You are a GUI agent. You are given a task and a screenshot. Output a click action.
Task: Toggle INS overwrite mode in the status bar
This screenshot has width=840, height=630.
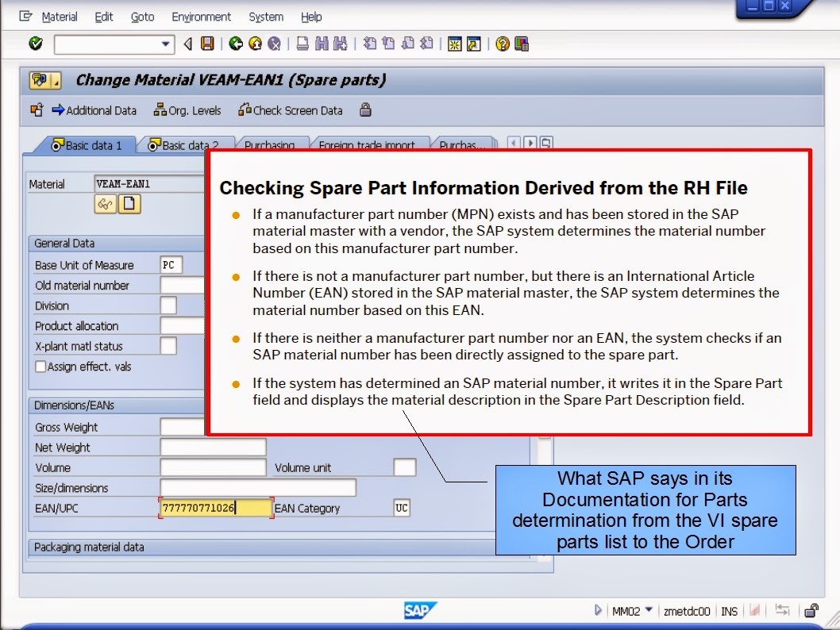tap(729, 611)
